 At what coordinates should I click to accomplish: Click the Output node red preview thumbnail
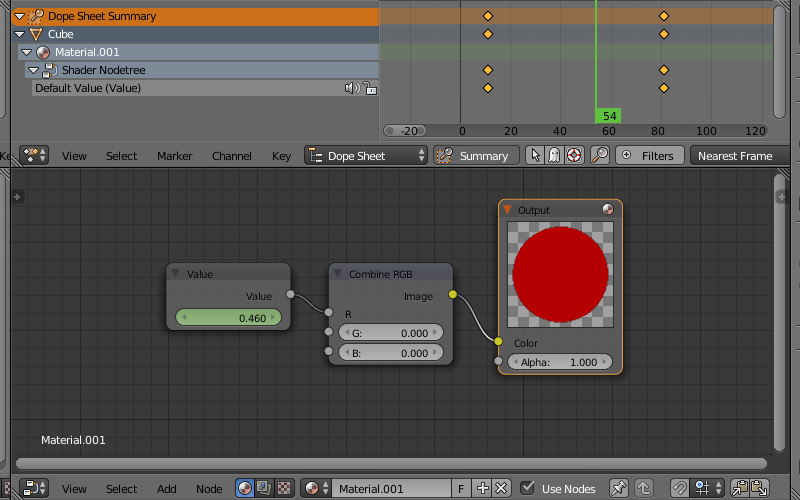tap(560, 274)
